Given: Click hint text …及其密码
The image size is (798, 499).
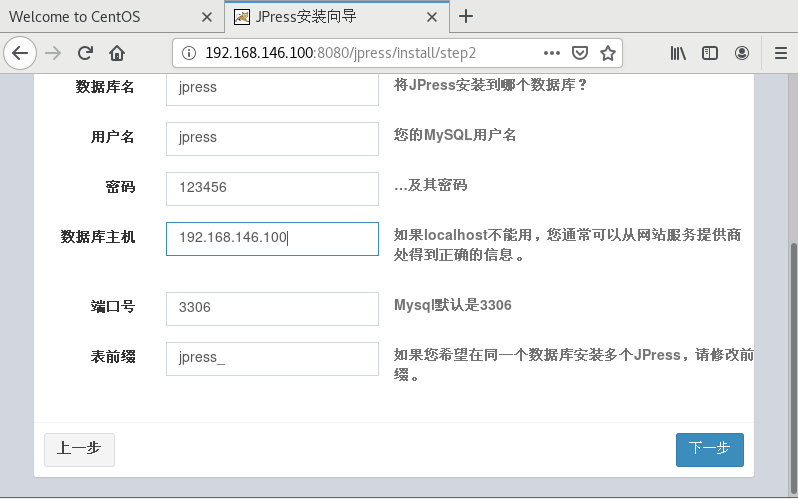Looking at the screenshot, I should pyautogui.click(x=431, y=185).
